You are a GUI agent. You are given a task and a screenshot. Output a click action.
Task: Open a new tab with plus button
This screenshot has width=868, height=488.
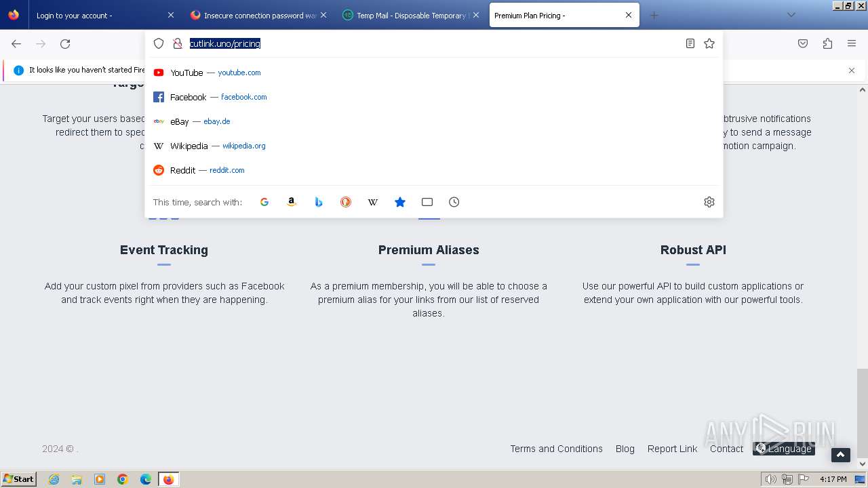pyautogui.click(x=654, y=15)
